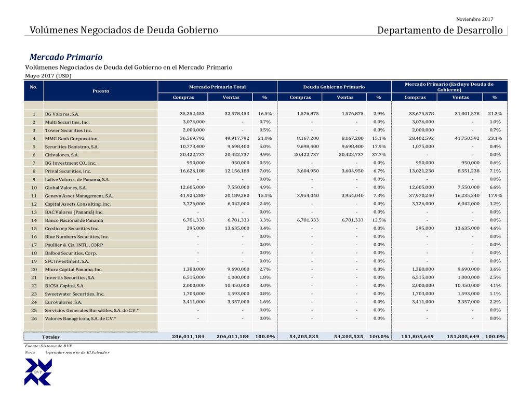Click Securities Banistmo government debt percentage 17.9%

coord(379,146)
